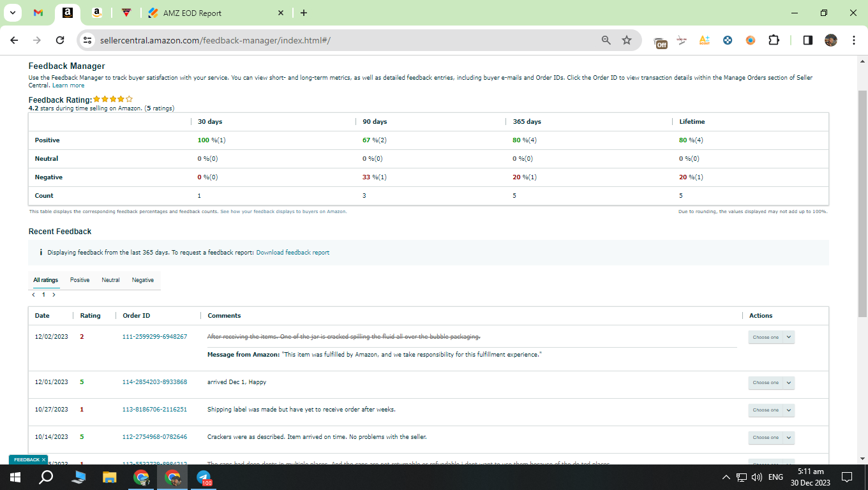Open the Windows notification center
This screenshot has height=490, width=868.
click(847, 477)
